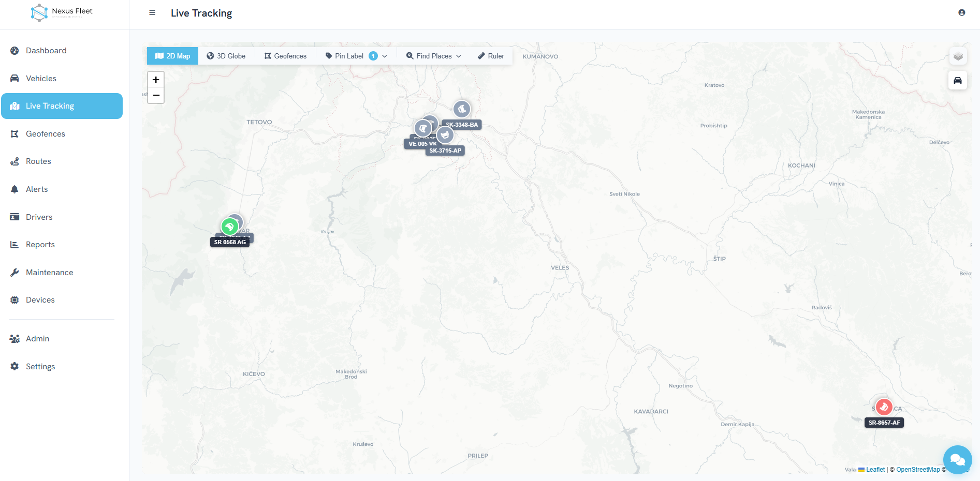The image size is (980, 481).
Task: Activate the Ruler tool
Action: tap(491, 56)
